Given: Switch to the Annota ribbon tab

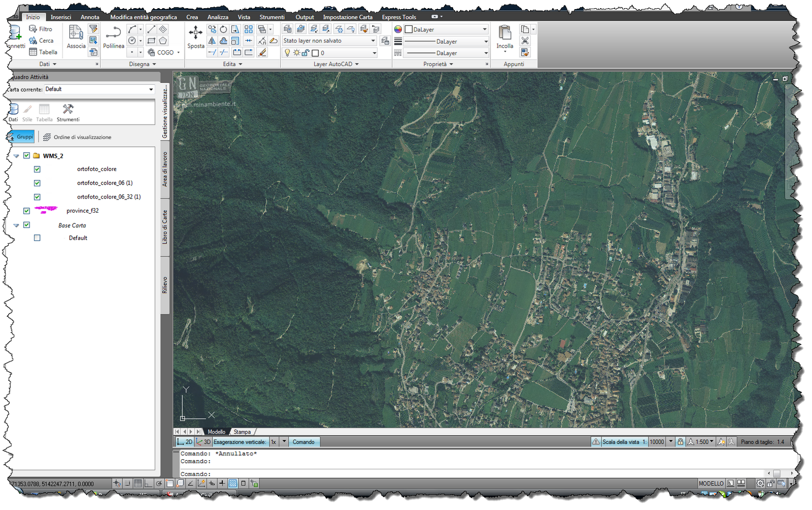Looking at the screenshot, I should pos(90,17).
